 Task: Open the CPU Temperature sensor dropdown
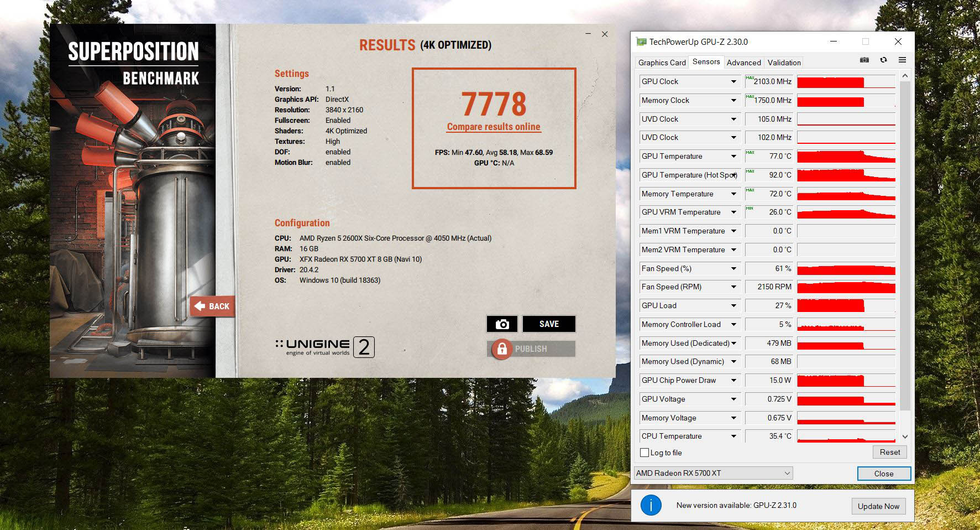pos(733,436)
